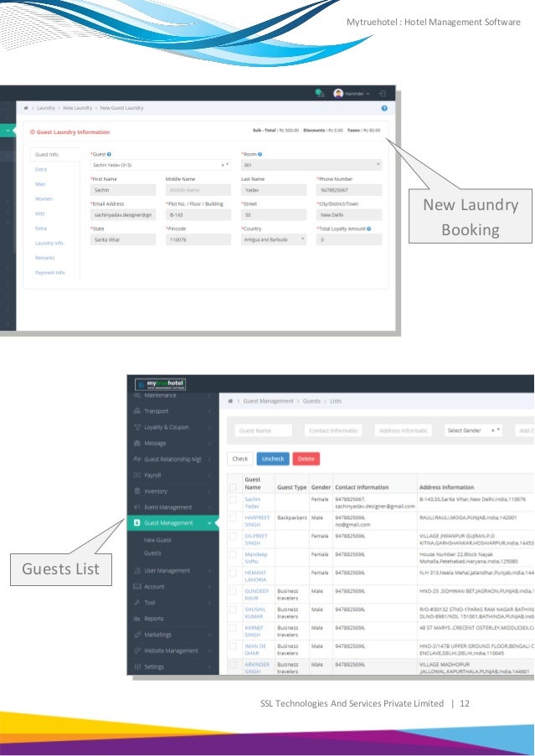Expand the Reports menu arrow
The width and height of the screenshot is (535, 756).
209,619
